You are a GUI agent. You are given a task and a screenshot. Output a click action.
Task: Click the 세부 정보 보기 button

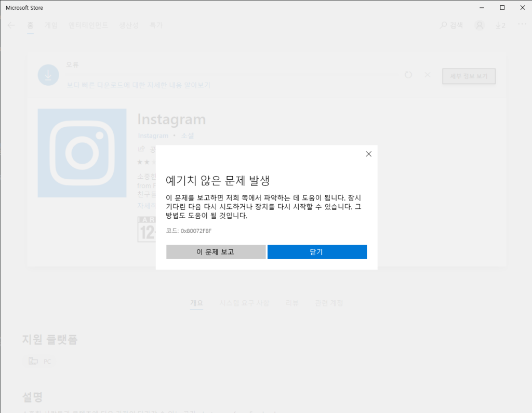click(x=469, y=76)
